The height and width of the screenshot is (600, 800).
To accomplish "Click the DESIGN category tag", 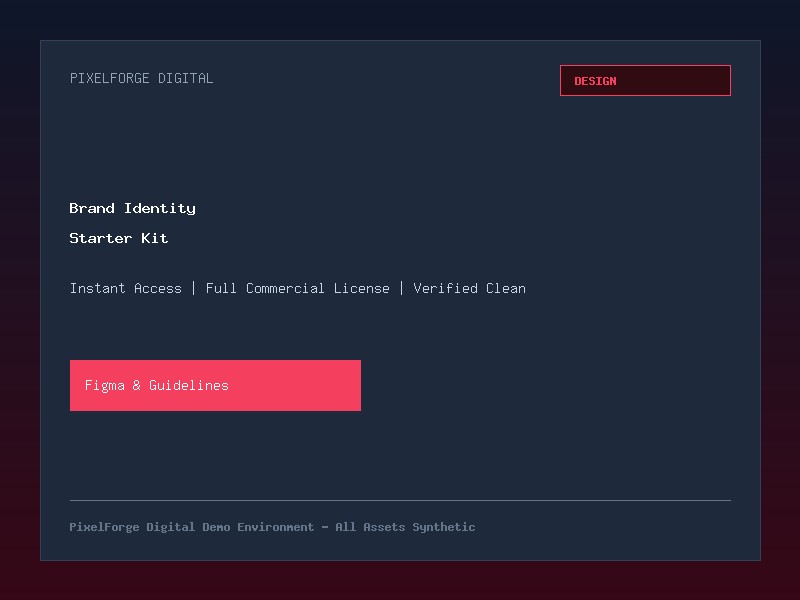I will pos(645,81).
